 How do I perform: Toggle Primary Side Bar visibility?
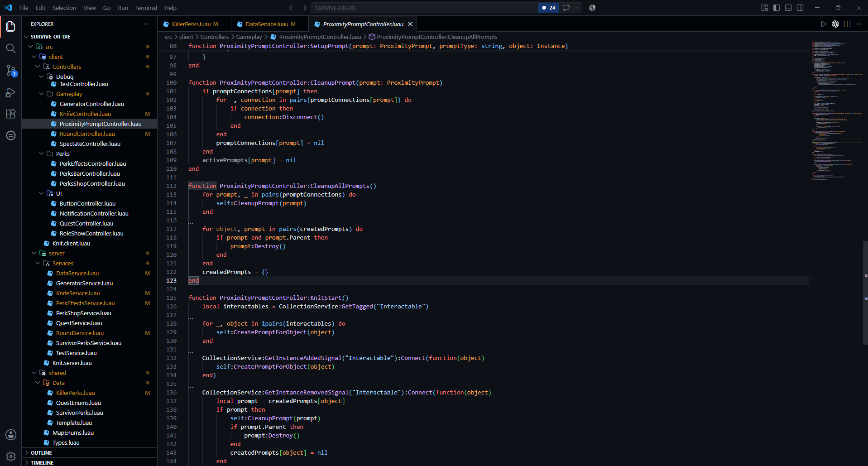point(777,8)
